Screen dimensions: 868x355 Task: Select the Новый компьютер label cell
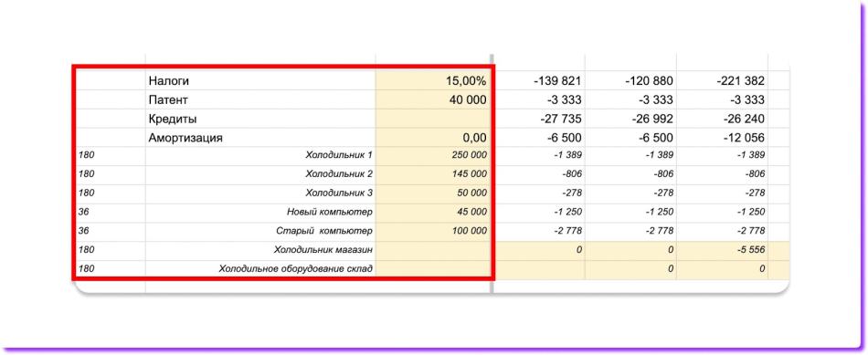260,213
